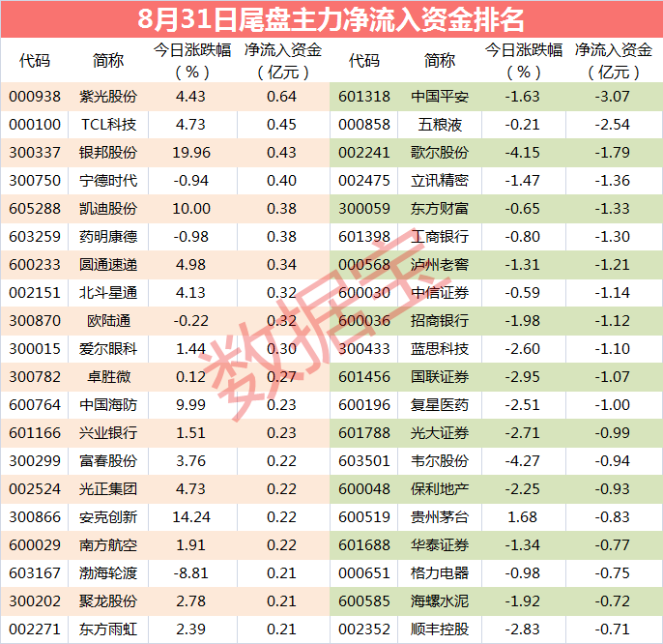This screenshot has height=644, width=663.
Task: Click the name 药明康德
Action: pos(108,237)
